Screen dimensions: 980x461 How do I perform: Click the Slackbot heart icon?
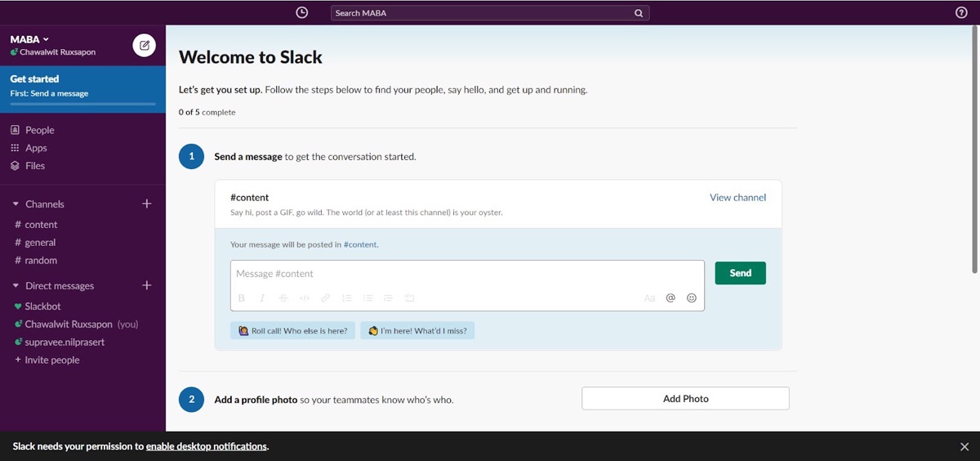(x=17, y=307)
